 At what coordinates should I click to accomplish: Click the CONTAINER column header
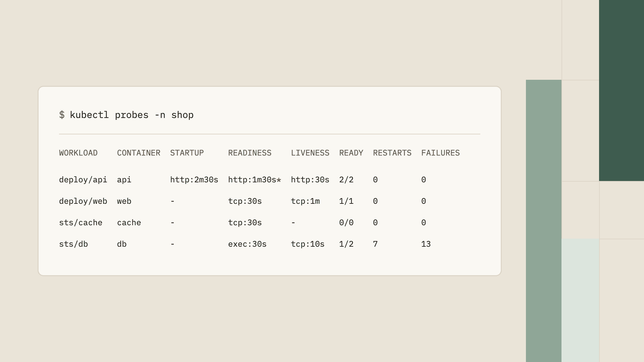tap(139, 153)
